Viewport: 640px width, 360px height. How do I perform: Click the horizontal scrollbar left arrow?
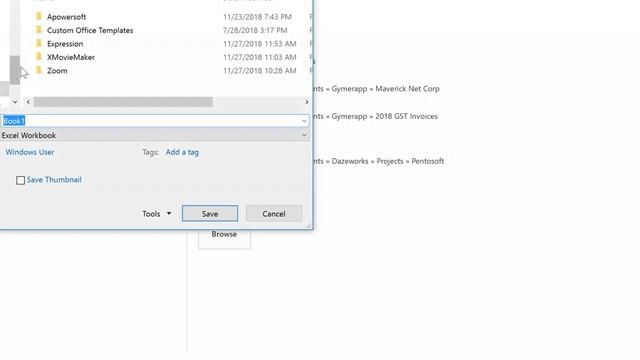coord(28,102)
